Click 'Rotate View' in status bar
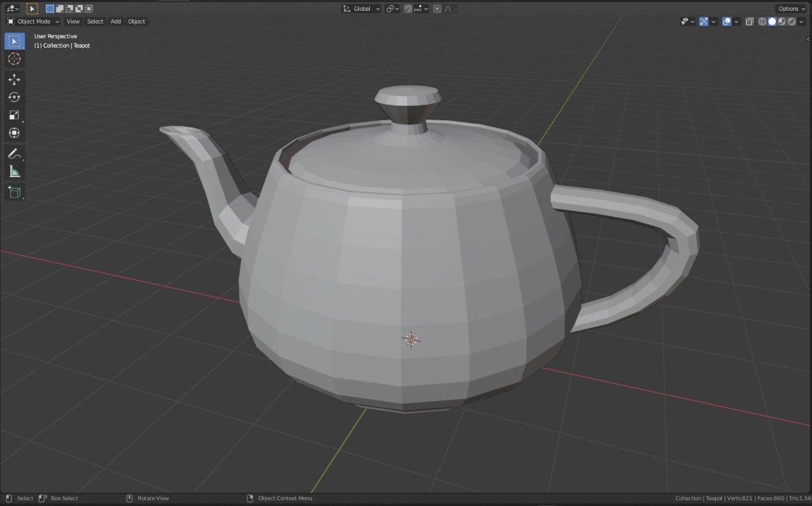Screen dimensions: 812x506 (154, 498)
